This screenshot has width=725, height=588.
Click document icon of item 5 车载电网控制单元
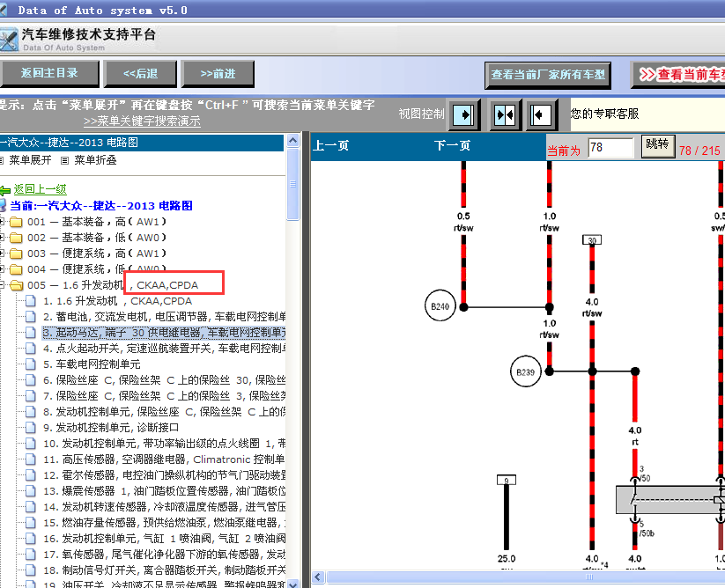[31, 364]
